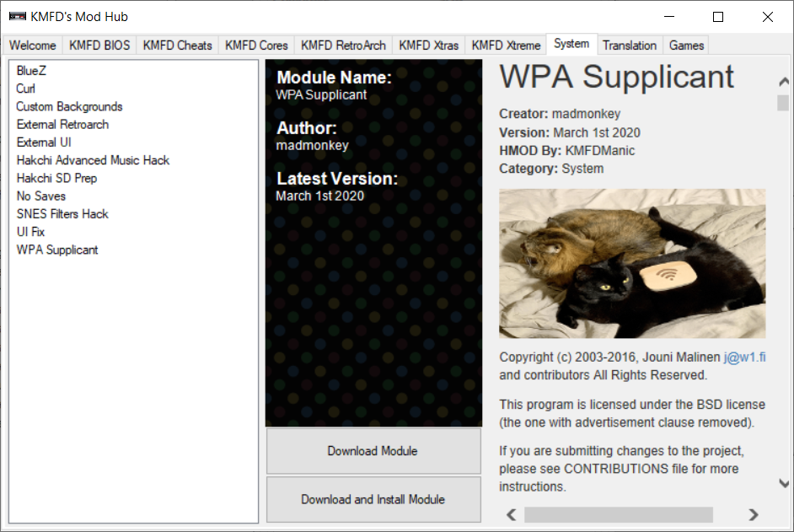The height and width of the screenshot is (532, 794).
Task: Click the scroll left arrow in description
Action: click(x=512, y=515)
